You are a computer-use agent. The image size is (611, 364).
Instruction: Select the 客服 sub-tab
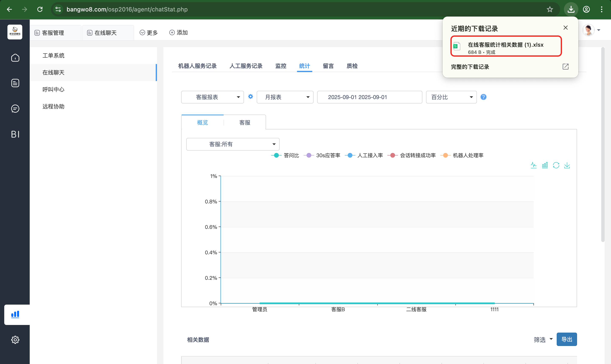pos(245,122)
